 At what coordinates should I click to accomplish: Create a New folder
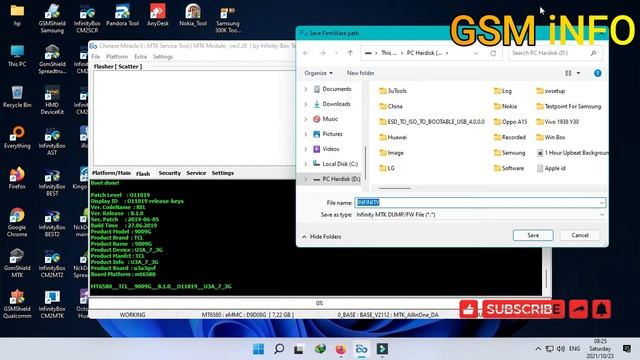click(x=360, y=73)
